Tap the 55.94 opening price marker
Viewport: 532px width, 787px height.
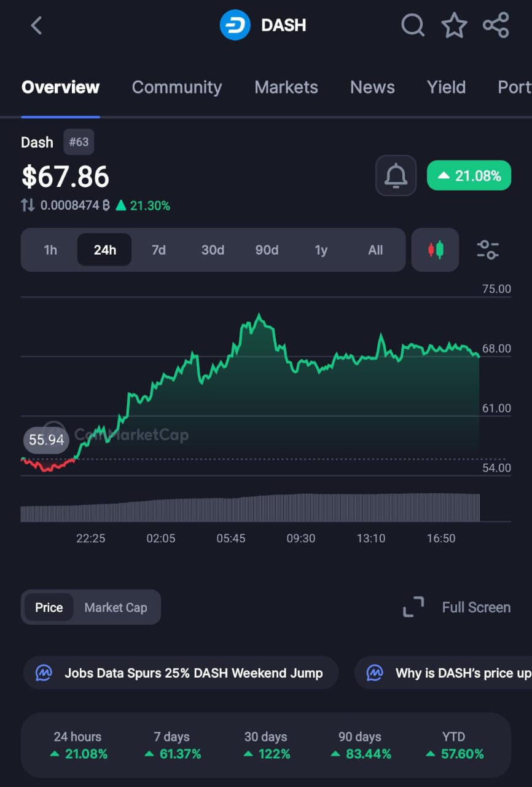pyautogui.click(x=47, y=440)
